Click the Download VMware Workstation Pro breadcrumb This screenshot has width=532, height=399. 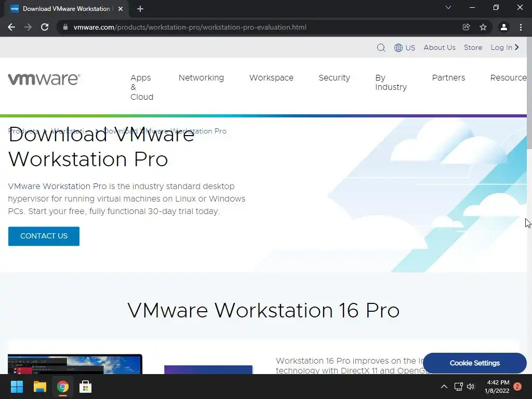[165, 131]
